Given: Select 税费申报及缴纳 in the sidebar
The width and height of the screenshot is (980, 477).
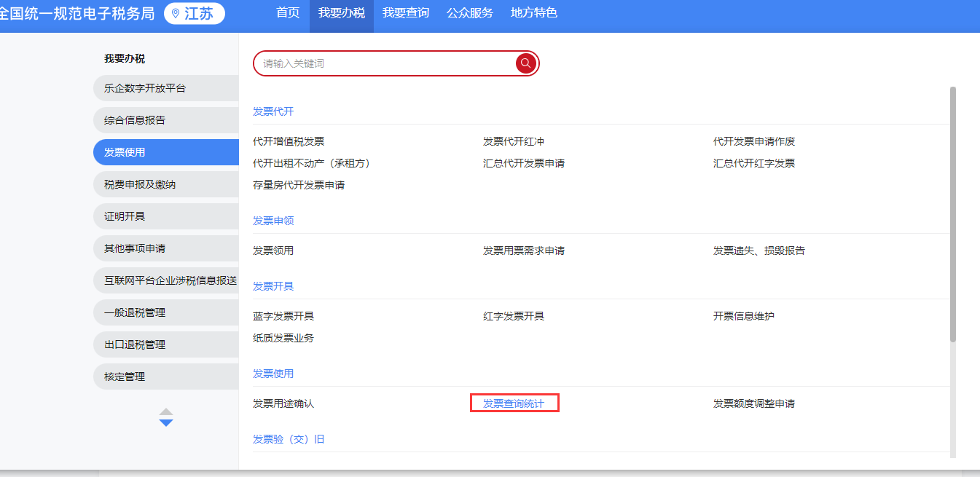Looking at the screenshot, I should (x=140, y=184).
